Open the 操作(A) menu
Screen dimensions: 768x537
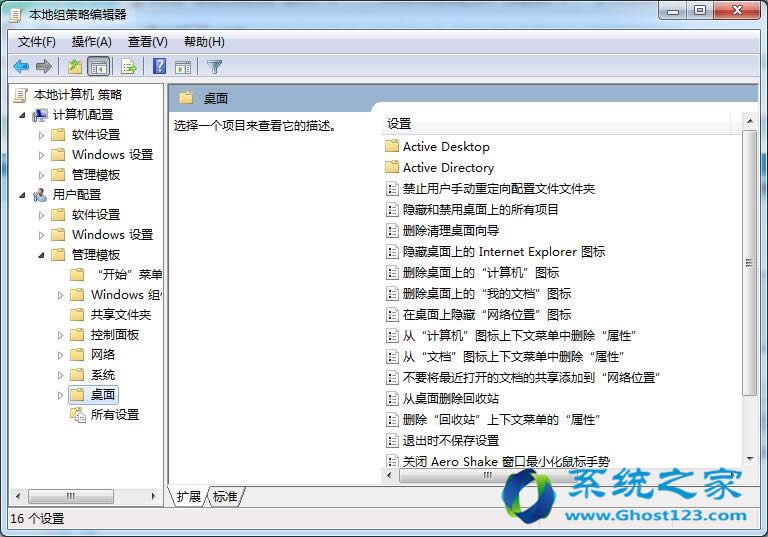92,42
